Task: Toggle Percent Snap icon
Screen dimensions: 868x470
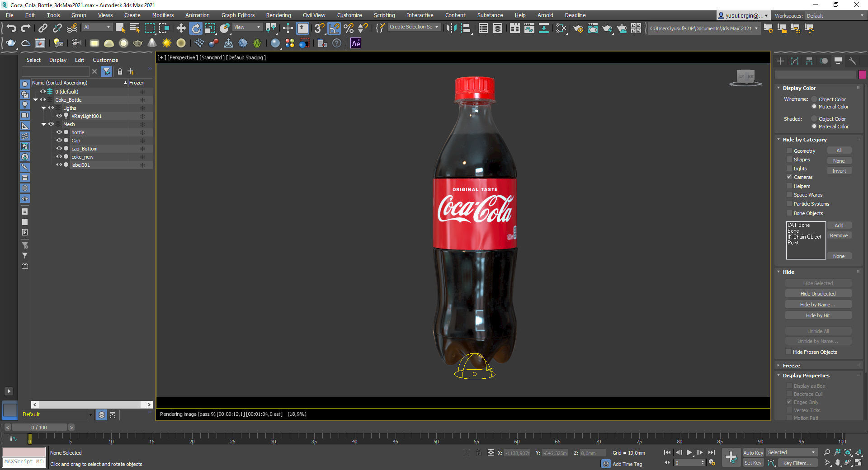Action: pos(349,28)
